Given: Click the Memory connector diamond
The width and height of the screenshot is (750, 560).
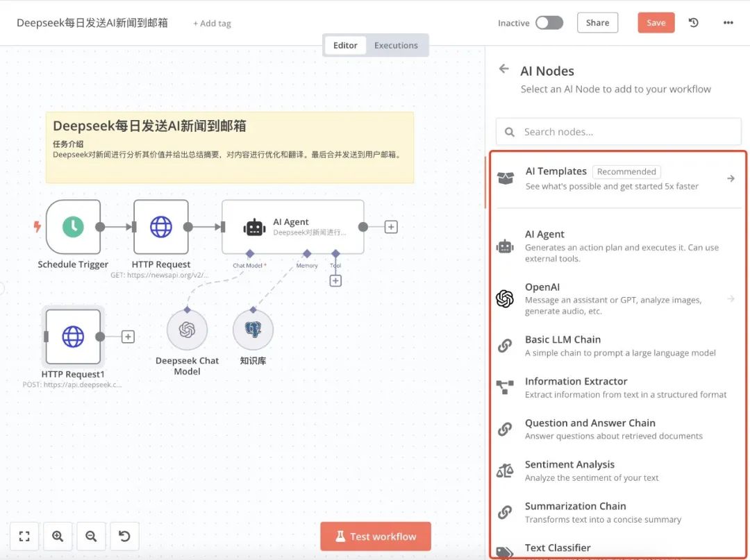Looking at the screenshot, I should pos(307,254).
